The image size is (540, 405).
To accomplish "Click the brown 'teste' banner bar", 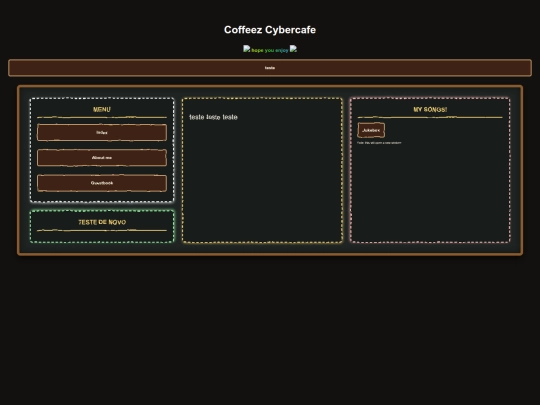I will [270, 68].
